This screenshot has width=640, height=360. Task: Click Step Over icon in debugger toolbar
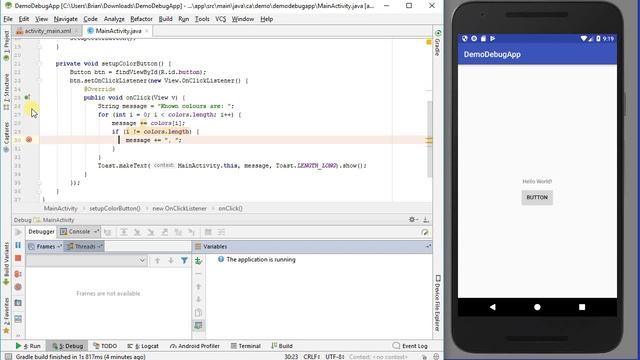tap(124, 232)
